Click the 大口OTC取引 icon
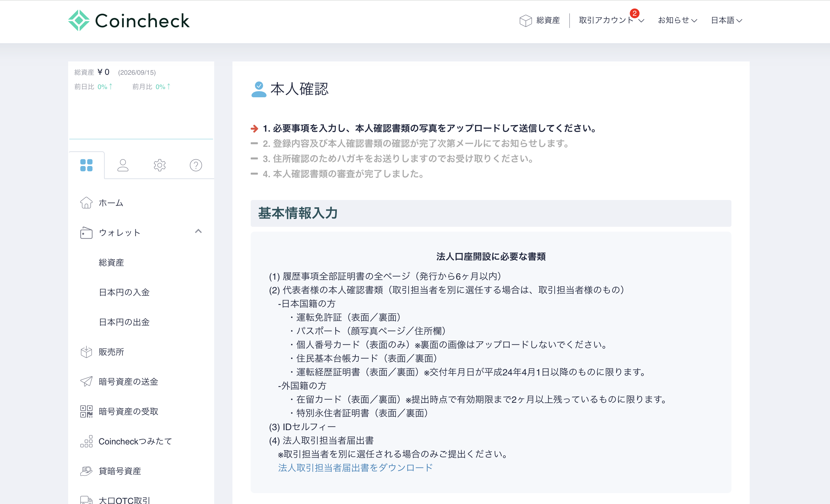The width and height of the screenshot is (830, 504). [86, 500]
